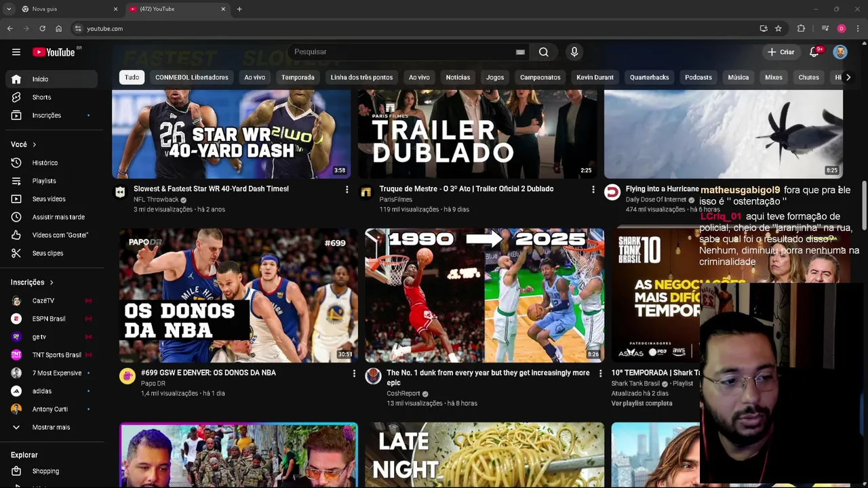Open Assistir mais tarde
This screenshot has height=488, width=868.
coord(52,217)
